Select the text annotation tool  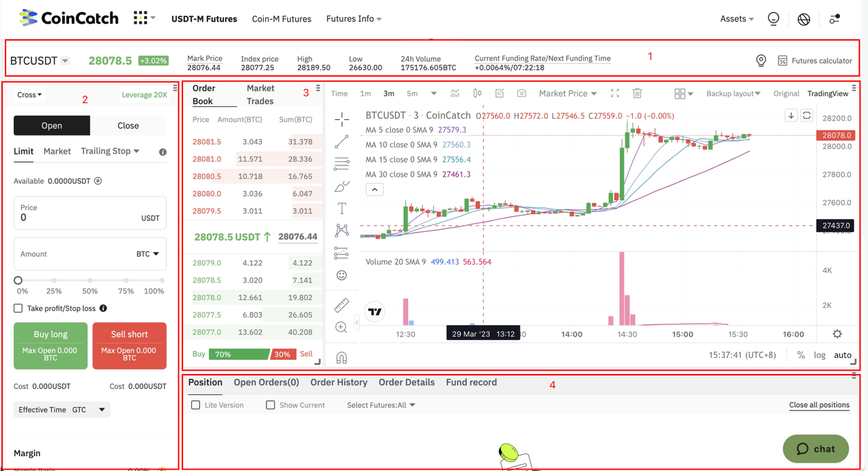(342, 208)
